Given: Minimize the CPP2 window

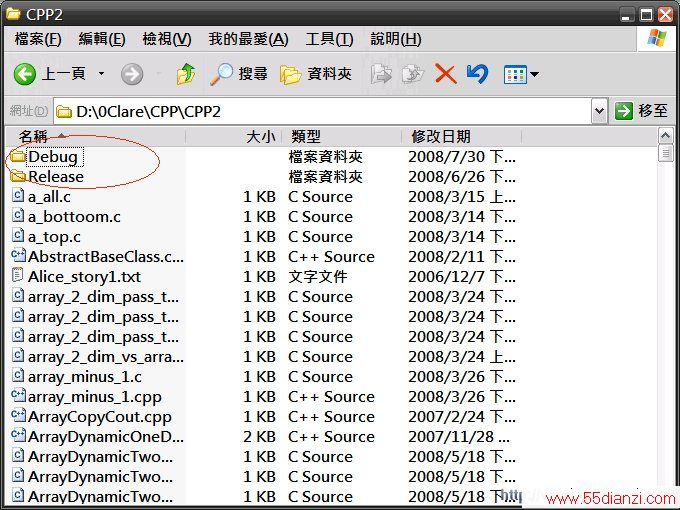Looking at the screenshot, I should (625, 15).
